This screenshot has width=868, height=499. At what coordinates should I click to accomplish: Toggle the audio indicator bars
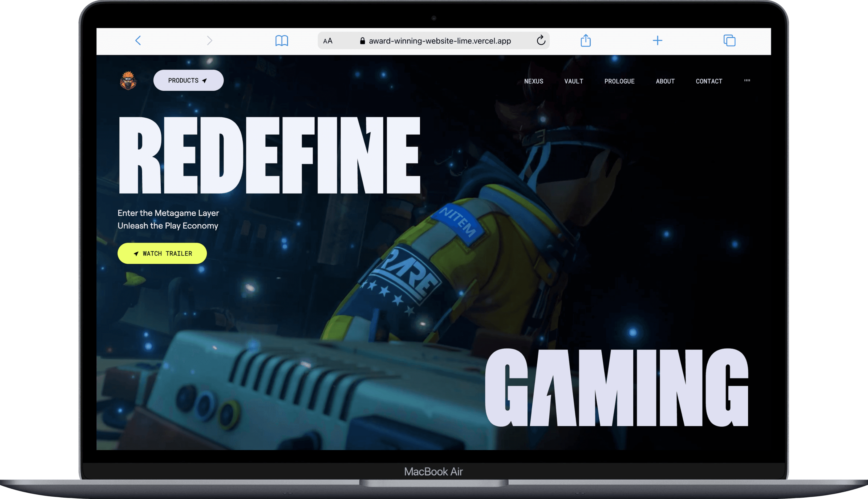tap(747, 81)
